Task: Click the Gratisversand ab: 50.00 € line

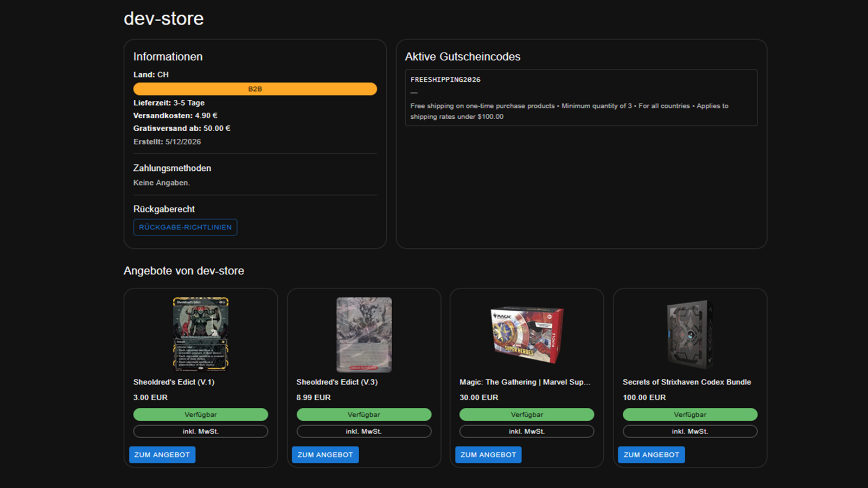Action: pos(182,129)
